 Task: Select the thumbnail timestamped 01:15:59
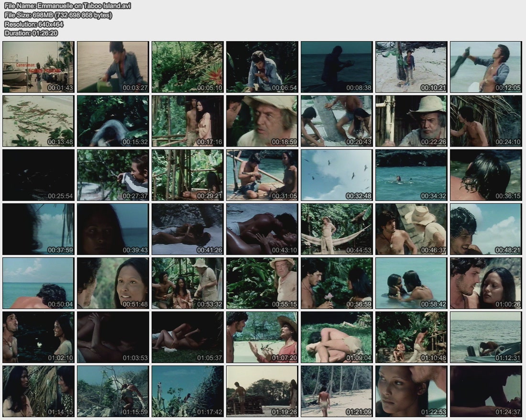click(113, 391)
